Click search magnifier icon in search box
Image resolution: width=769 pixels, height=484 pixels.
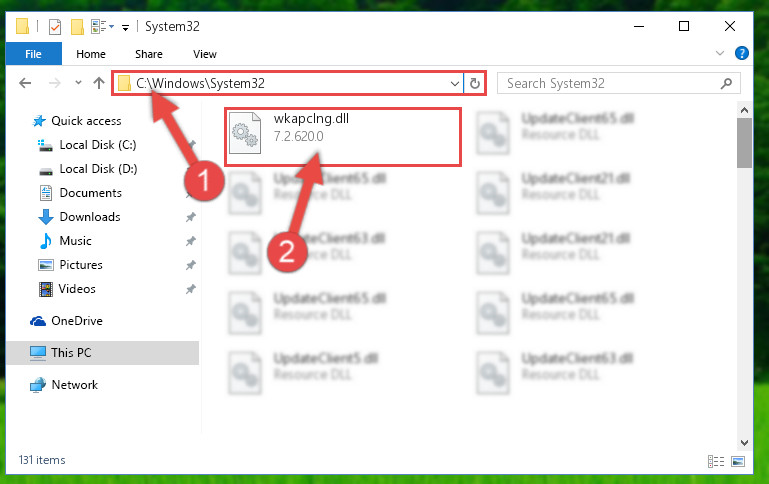coord(726,83)
